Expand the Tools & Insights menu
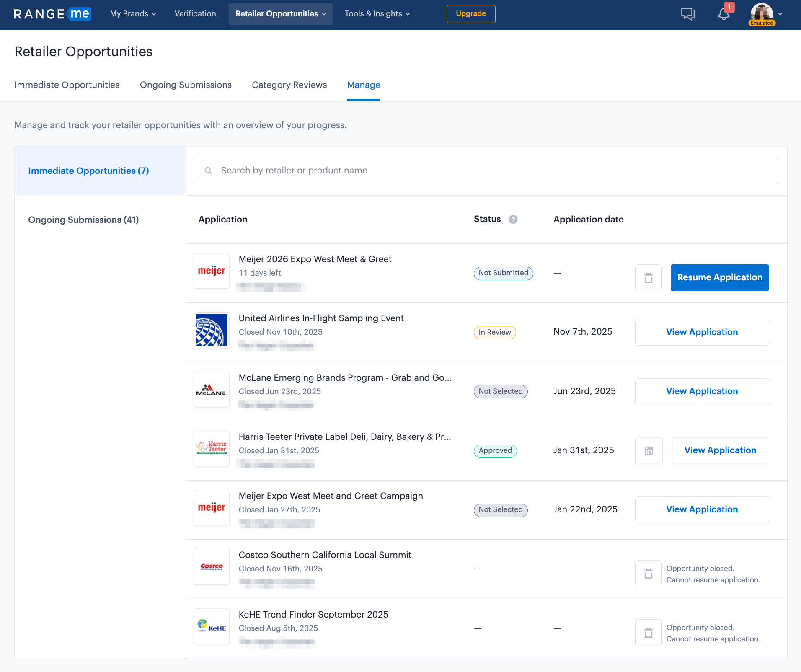The image size is (801, 672). (377, 14)
